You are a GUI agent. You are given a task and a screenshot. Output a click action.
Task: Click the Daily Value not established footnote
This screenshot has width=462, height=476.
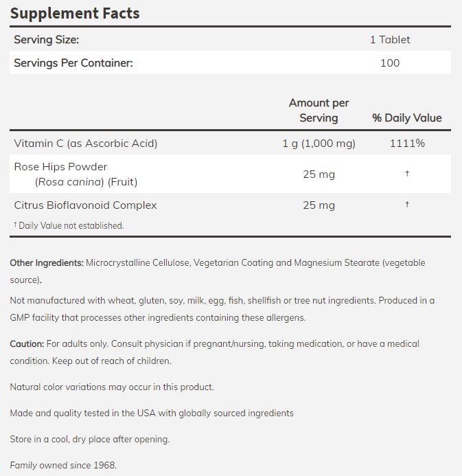tap(69, 225)
